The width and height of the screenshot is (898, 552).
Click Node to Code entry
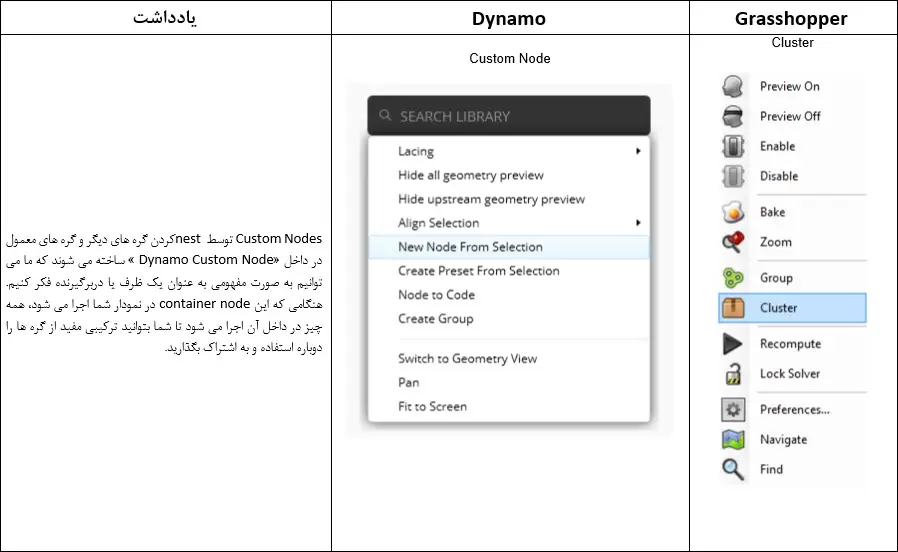coord(436,295)
